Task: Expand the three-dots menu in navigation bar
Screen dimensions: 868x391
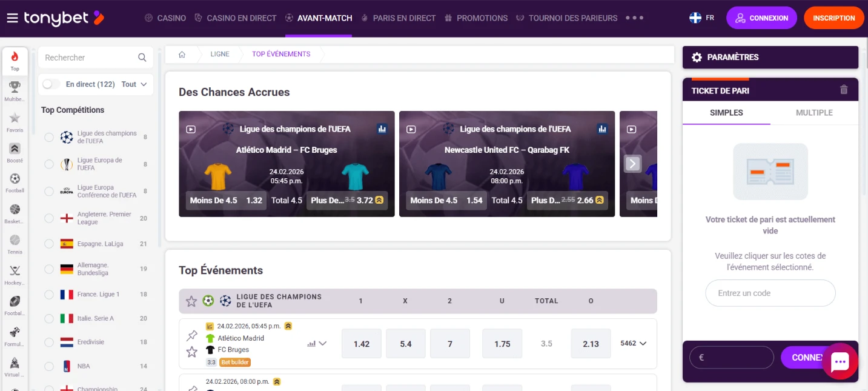Action: click(x=635, y=18)
